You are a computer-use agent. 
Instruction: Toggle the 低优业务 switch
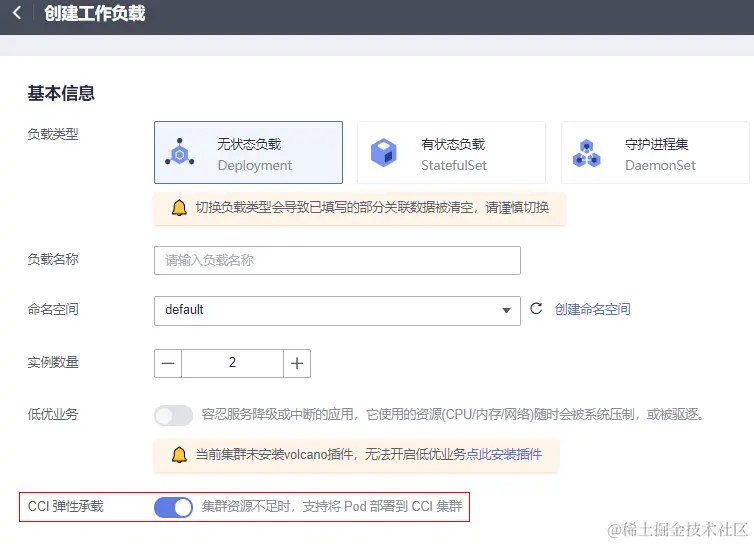point(173,415)
